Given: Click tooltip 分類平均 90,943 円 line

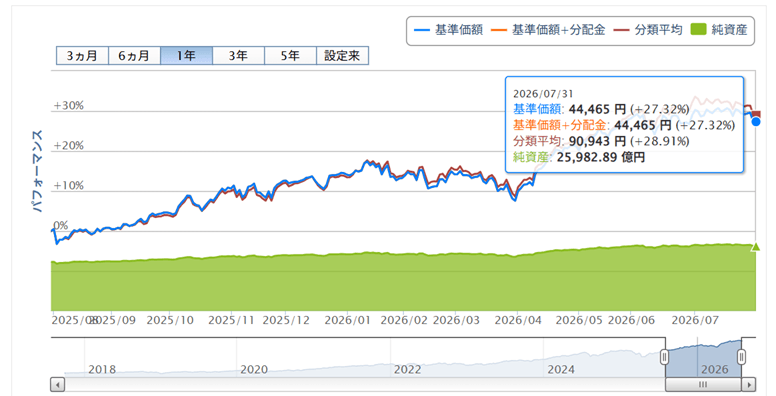Looking at the screenshot, I should pyautogui.click(x=601, y=141).
